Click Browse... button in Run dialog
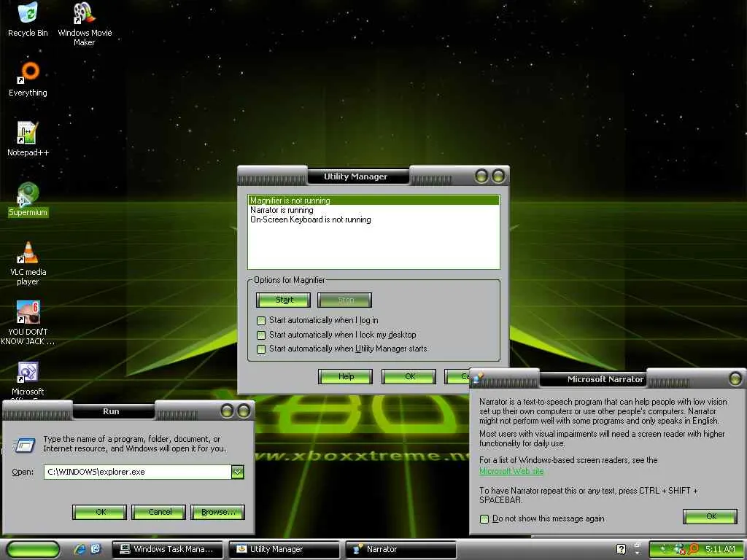Image resolution: width=747 pixels, height=560 pixels. pos(217,513)
